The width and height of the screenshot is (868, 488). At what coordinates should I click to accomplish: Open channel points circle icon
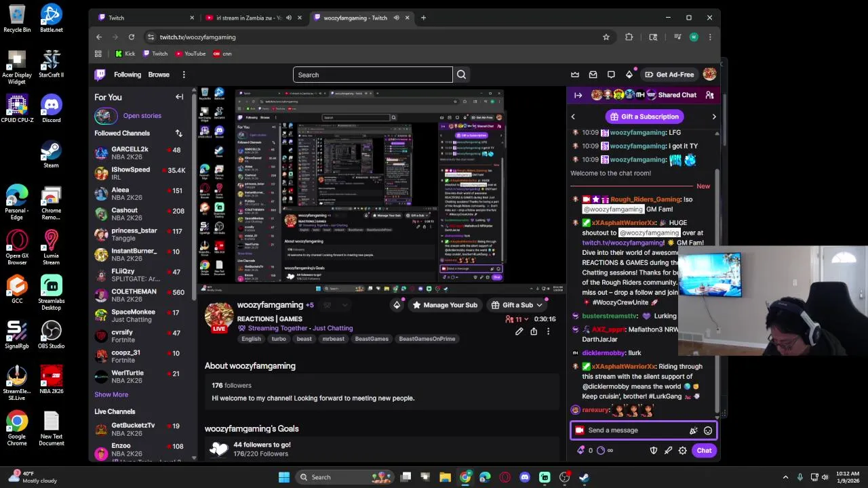click(x=600, y=450)
